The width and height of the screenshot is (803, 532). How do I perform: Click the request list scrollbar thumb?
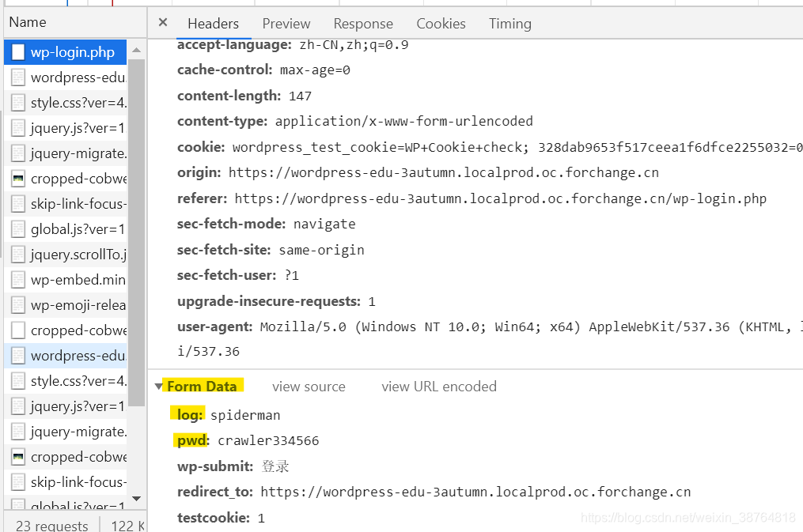point(136,232)
